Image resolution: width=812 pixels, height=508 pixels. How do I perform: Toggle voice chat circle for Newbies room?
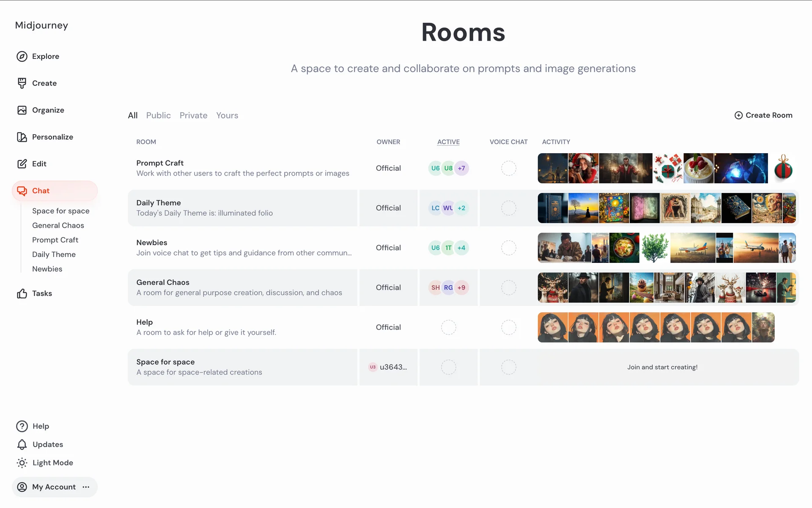click(508, 248)
